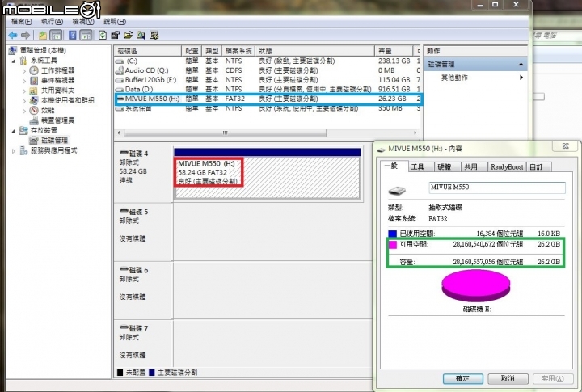Sort the volume list by the 容量 column header
The width and height of the screenshot is (582, 392).
click(394, 51)
